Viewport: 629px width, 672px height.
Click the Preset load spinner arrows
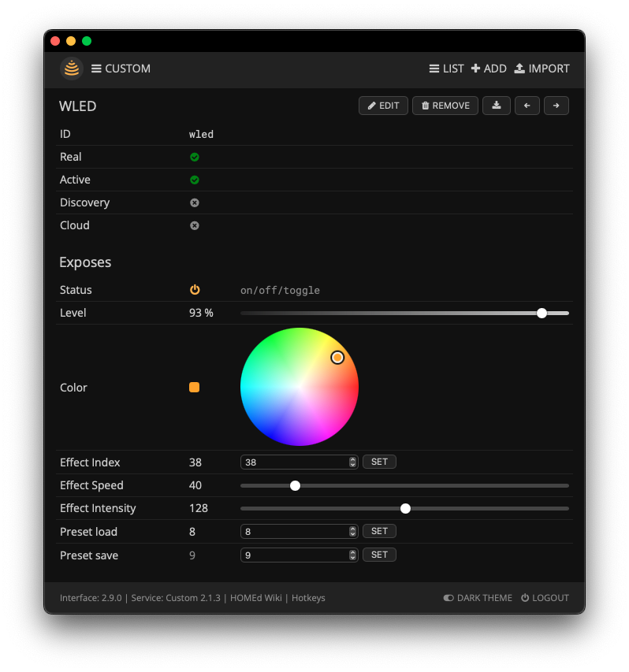352,532
